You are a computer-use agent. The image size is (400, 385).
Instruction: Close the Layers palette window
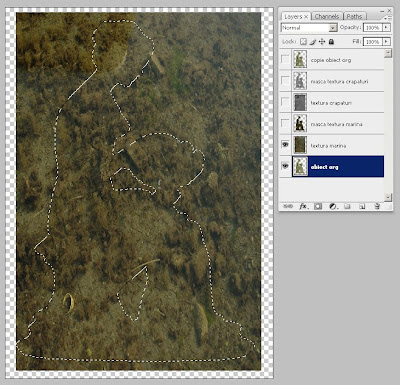click(390, 11)
